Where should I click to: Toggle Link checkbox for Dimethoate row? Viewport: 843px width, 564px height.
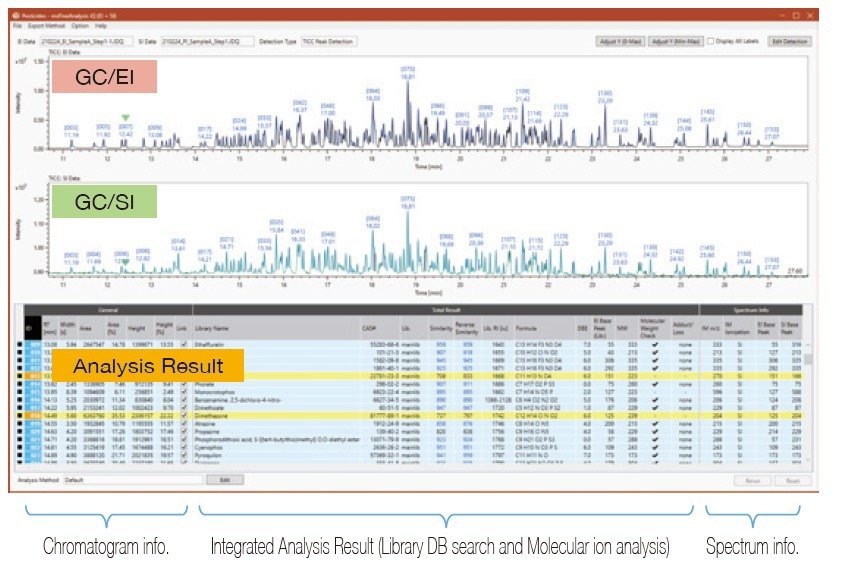[x=184, y=408]
